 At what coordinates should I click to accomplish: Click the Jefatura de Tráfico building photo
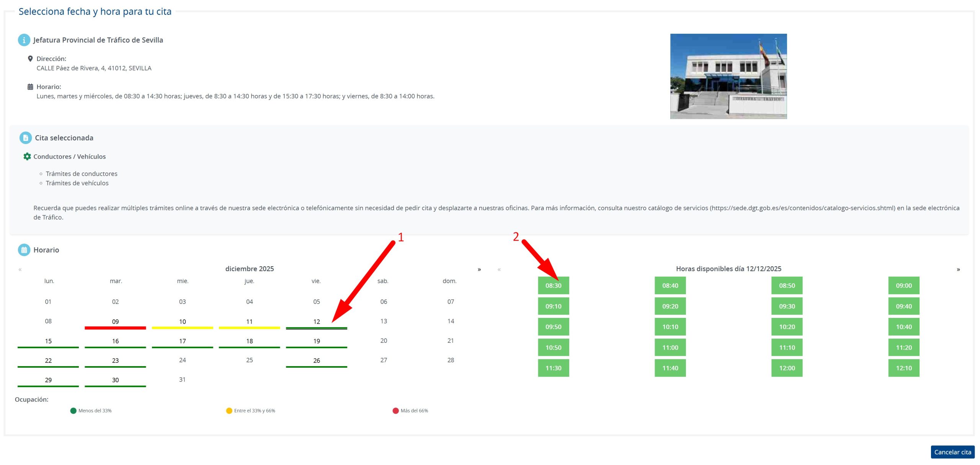coord(728,76)
